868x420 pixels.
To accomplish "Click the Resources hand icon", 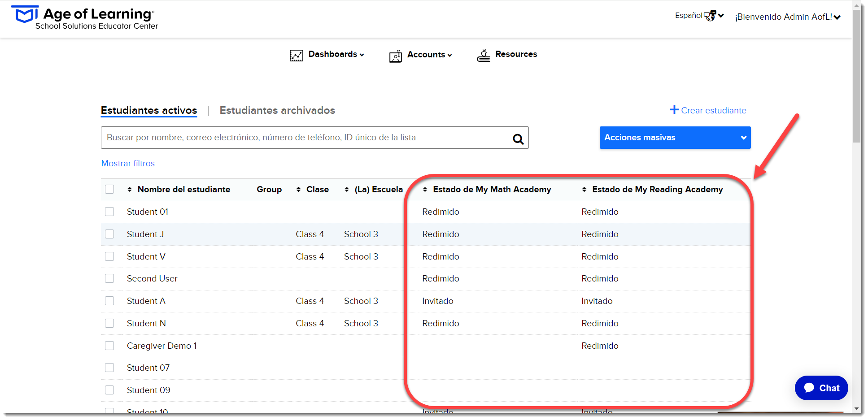I will (x=484, y=56).
